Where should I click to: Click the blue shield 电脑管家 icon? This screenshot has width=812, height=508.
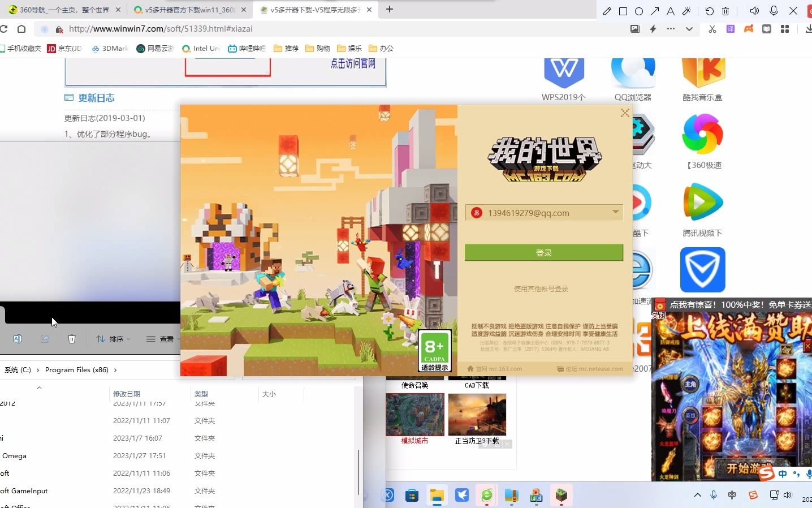pyautogui.click(x=702, y=270)
